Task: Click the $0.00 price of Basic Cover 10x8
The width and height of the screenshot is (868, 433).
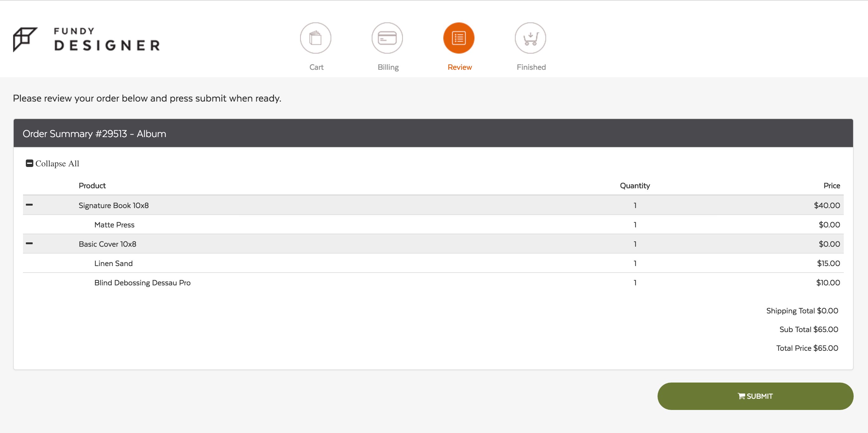Action: click(x=829, y=244)
